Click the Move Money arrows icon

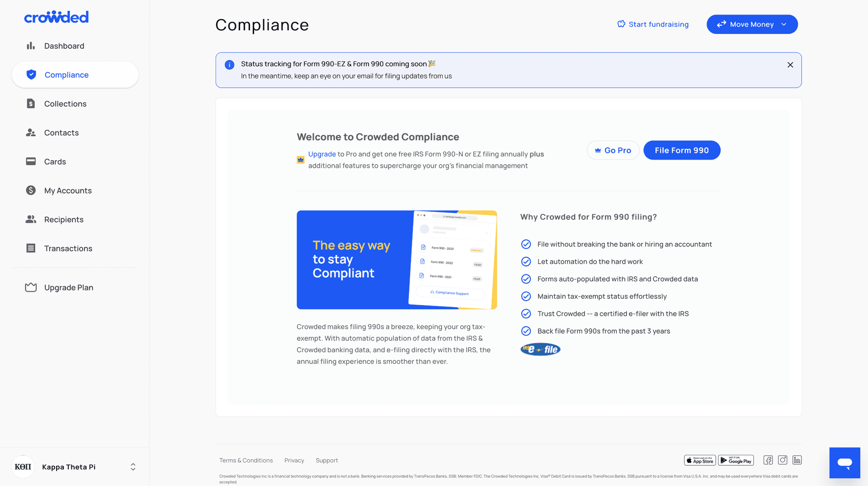coord(722,24)
